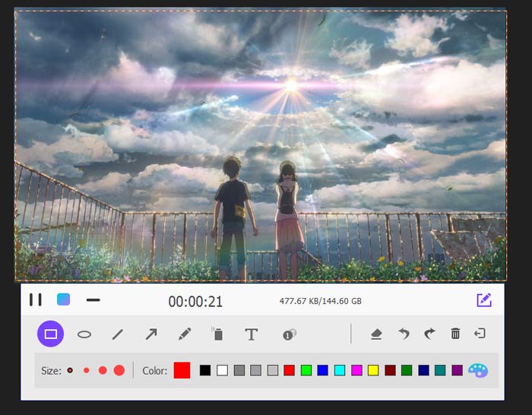Pick the yellow color swatch
Screen dimensions: 532x415
(373, 370)
